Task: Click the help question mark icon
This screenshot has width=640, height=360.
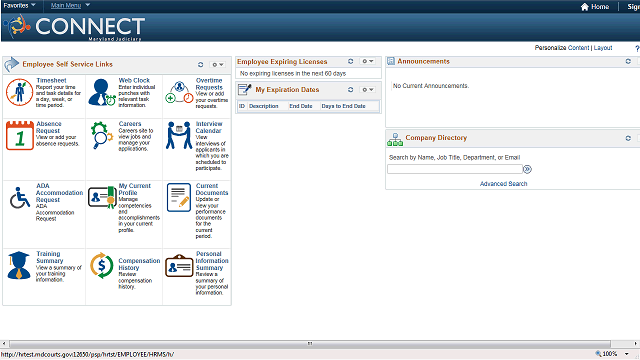Action: (637, 48)
